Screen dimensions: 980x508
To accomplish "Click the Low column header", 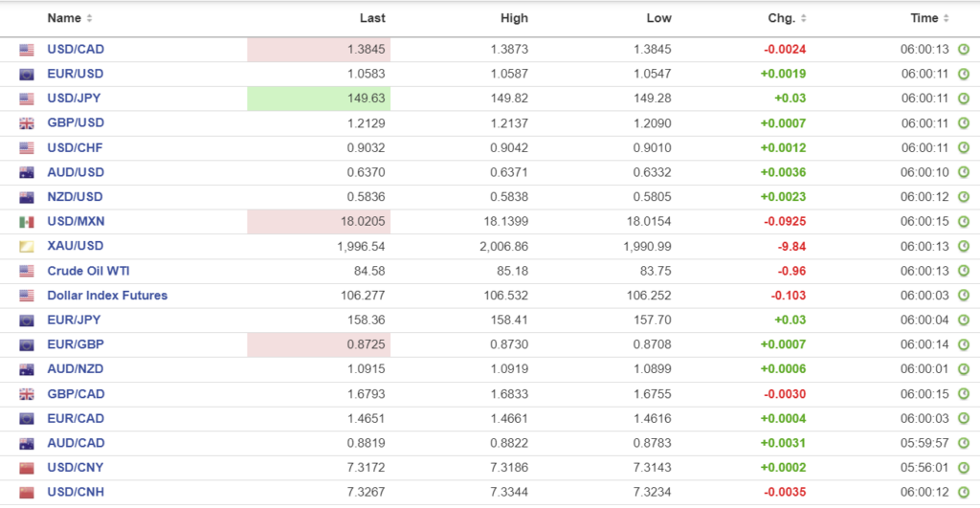I will coord(658,18).
